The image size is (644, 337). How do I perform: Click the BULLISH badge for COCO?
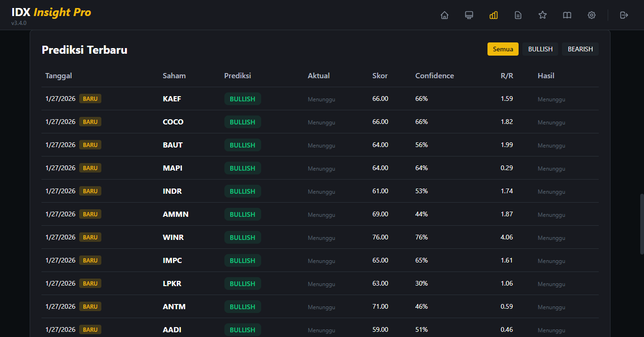242,122
